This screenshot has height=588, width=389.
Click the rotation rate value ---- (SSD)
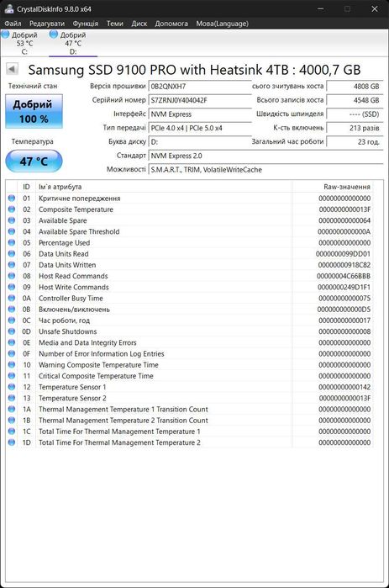(x=355, y=114)
